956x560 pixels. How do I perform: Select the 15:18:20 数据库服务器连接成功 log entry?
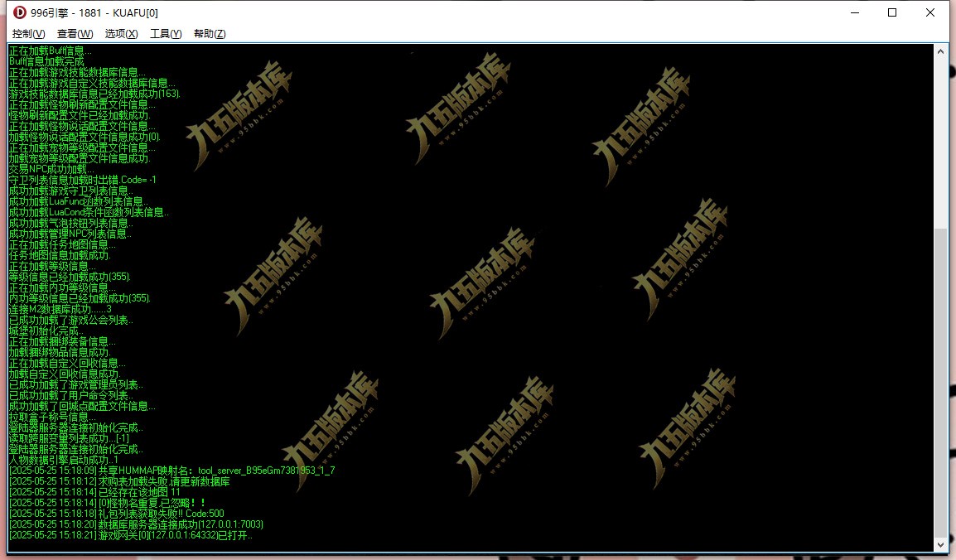click(x=136, y=524)
